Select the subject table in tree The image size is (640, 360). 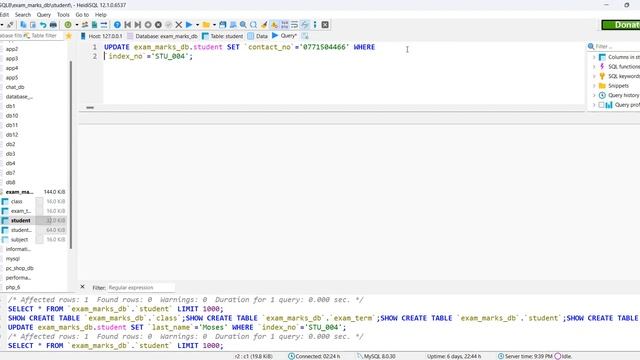[19, 240]
